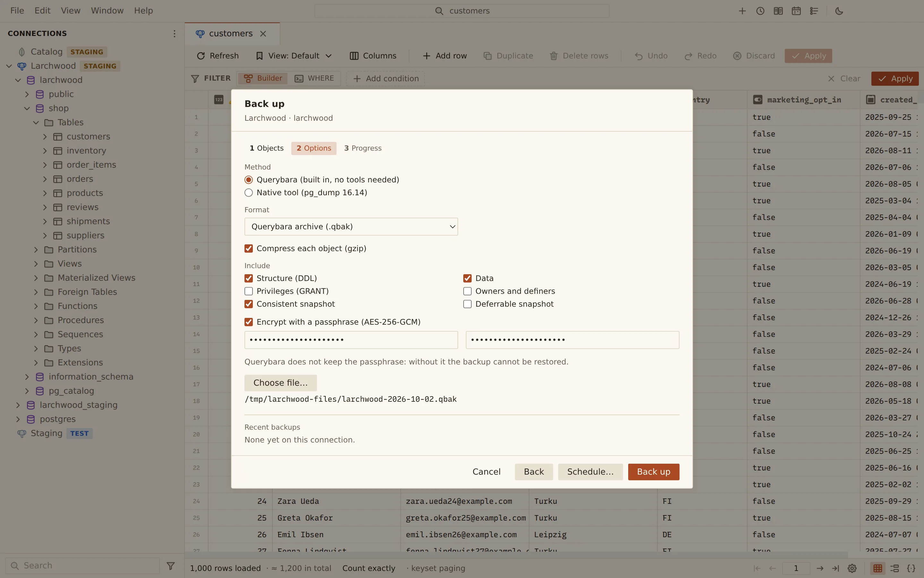
Task: Click the confirm passphrase field
Action: [572, 340]
